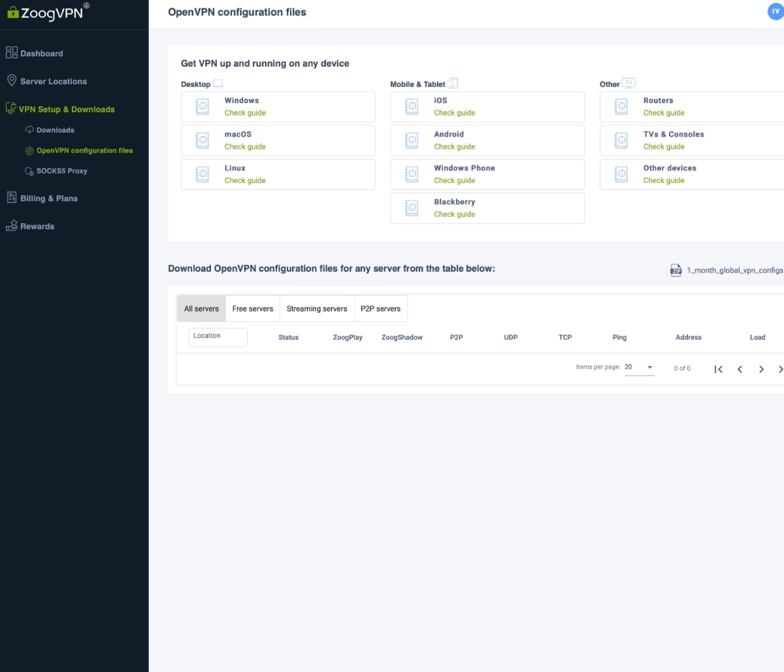The height and width of the screenshot is (672, 784).
Task: Click the ZoogVPN logo
Action: (48, 12)
